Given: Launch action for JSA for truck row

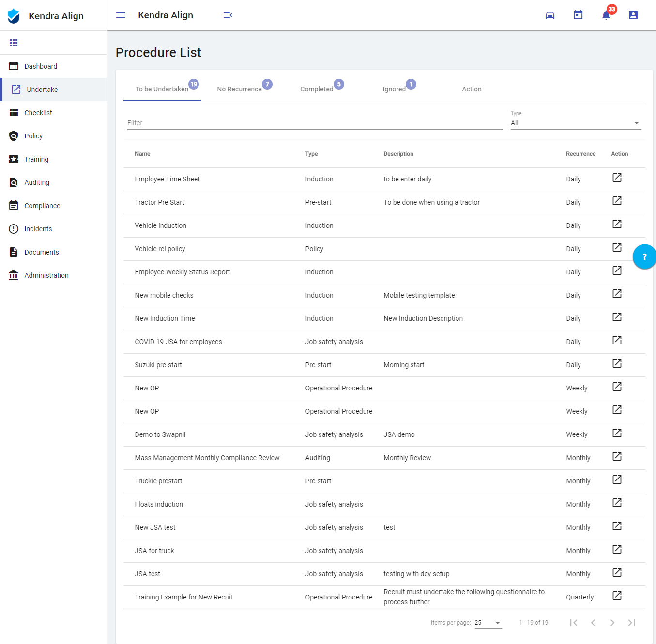Looking at the screenshot, I should coord(617,549).
